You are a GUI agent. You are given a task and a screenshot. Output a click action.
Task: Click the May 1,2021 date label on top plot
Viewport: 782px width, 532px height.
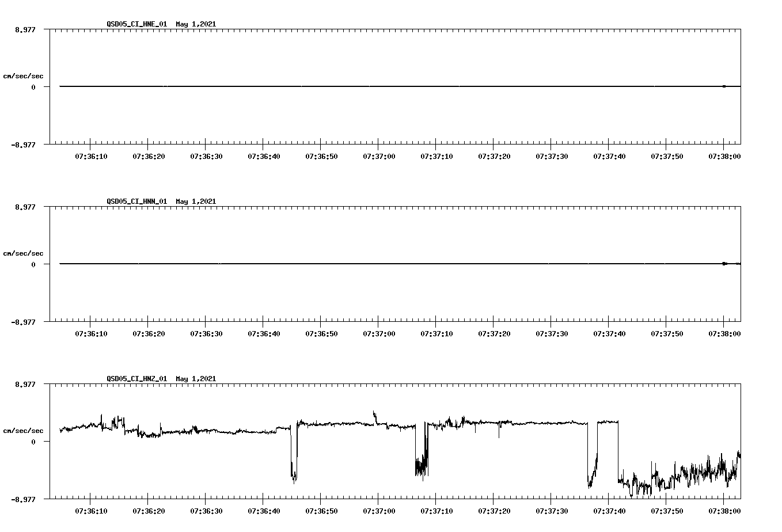point(195,24)
